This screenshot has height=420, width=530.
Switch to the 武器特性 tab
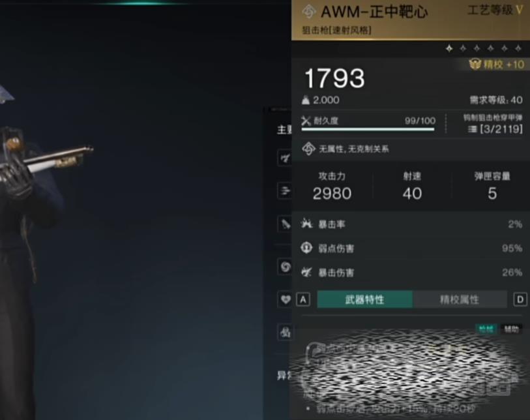point(364,299)
